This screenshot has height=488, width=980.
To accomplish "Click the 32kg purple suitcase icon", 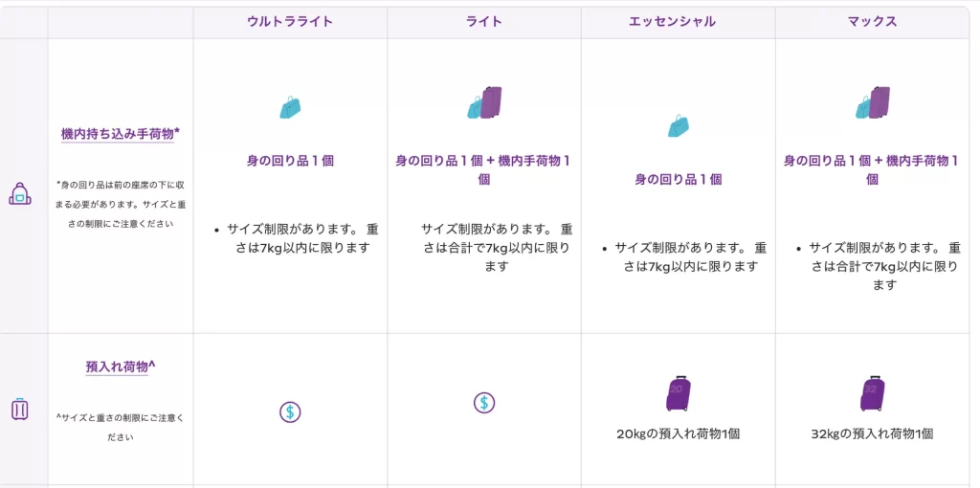I will (x=872, y=393).
